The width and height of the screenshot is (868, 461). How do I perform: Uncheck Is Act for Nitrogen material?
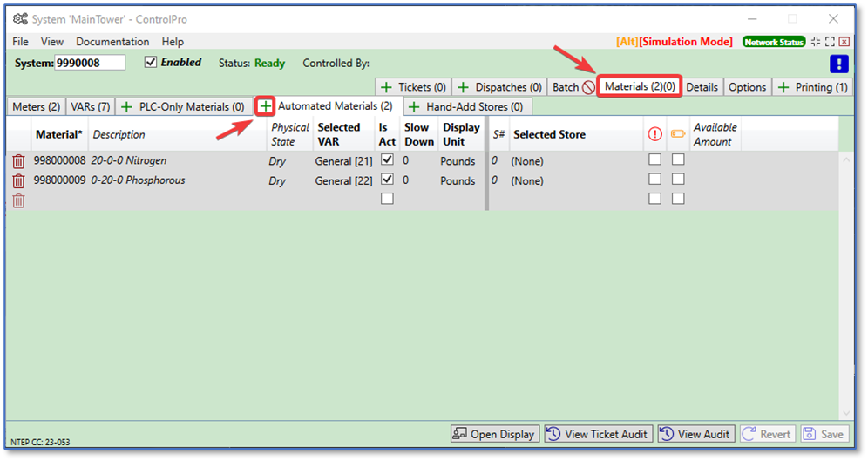click(387, 160)
